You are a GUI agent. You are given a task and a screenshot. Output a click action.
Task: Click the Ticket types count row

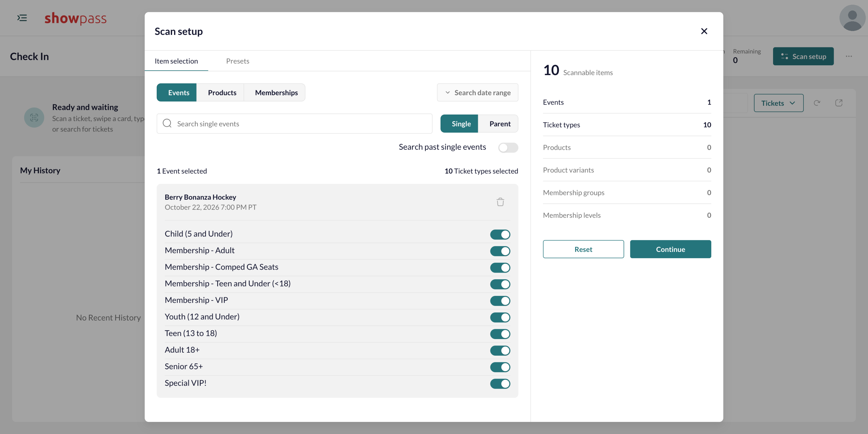(x=627, y=125)
